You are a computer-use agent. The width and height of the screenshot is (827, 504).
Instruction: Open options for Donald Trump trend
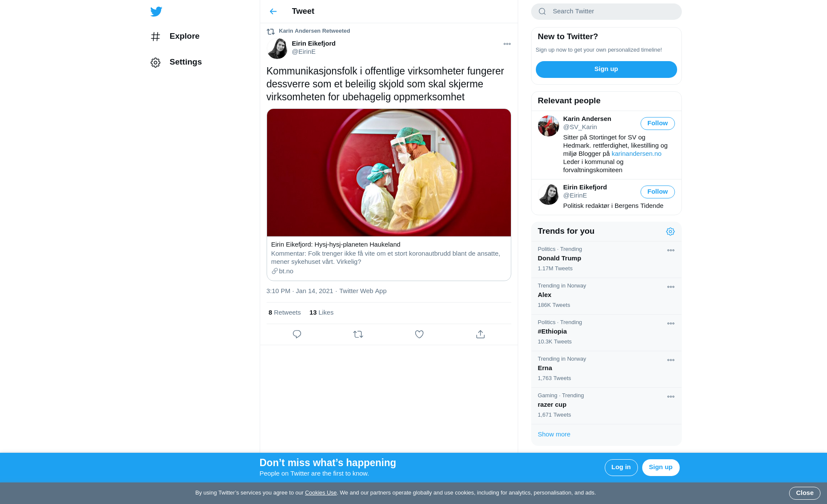[671, 250]
